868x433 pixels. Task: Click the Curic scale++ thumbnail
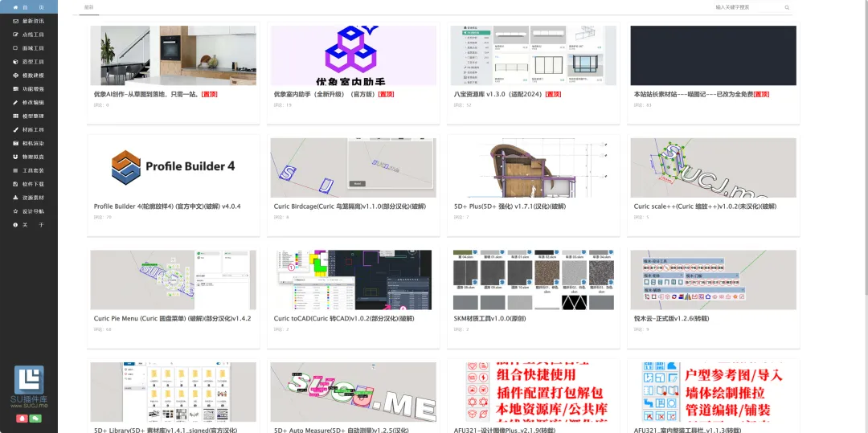pos(713,168)
